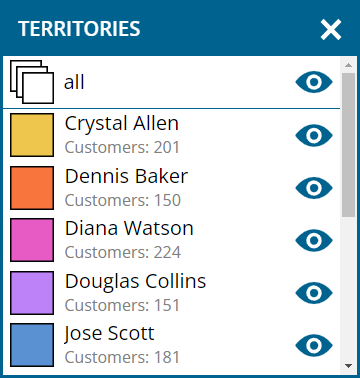Screen dimensions: 360x378
Task: Click Crystal Allen's yellow color swatch
Action: pos(32,135)
